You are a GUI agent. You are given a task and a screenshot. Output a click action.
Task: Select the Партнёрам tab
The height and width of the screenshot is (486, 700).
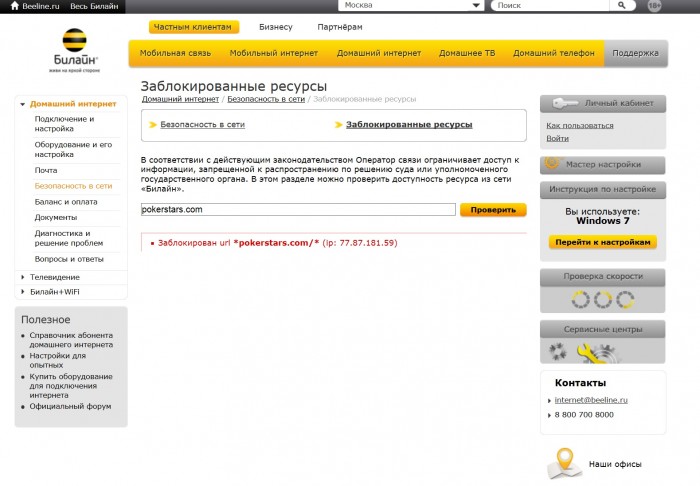point(340,27)
